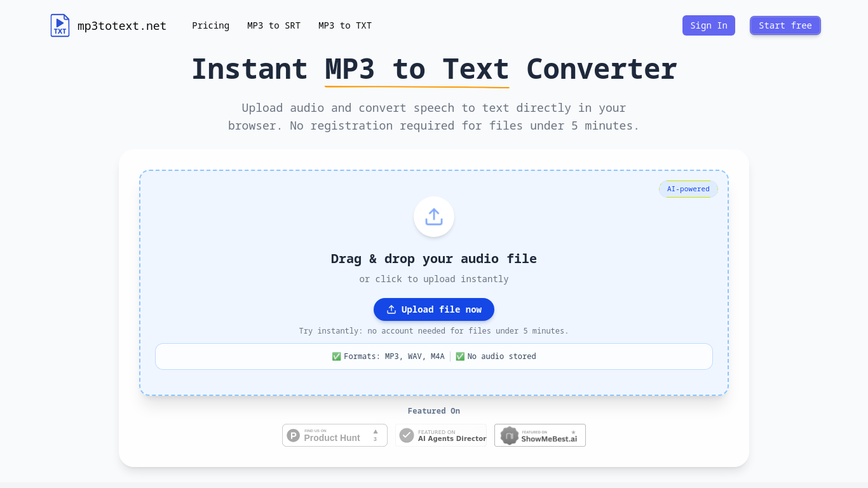Click the Product Hunt P icon
This screenshot has width=868, height=488.
[293, 435]
